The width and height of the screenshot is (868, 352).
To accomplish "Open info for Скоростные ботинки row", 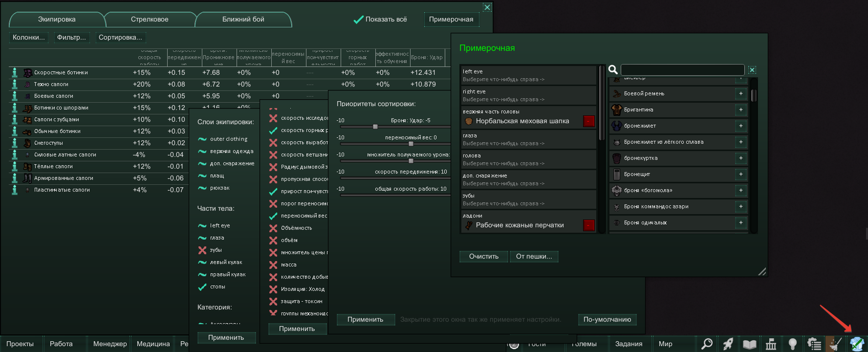I will coord(15,72).
